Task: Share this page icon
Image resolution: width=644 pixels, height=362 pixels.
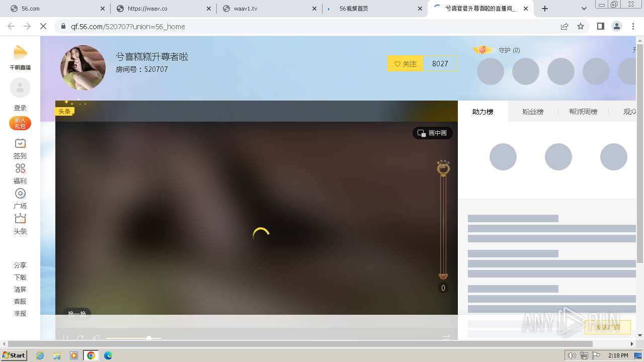Action: click(565, 26)
